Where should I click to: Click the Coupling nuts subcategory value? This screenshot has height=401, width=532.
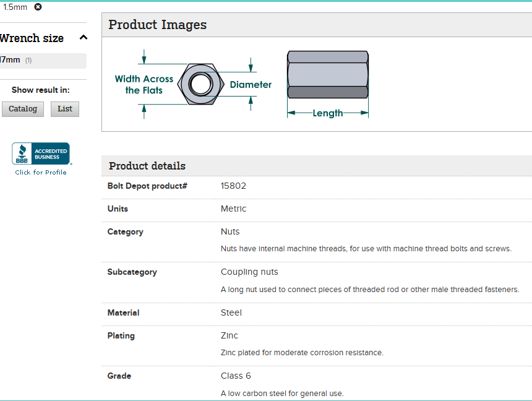point(249,272)
